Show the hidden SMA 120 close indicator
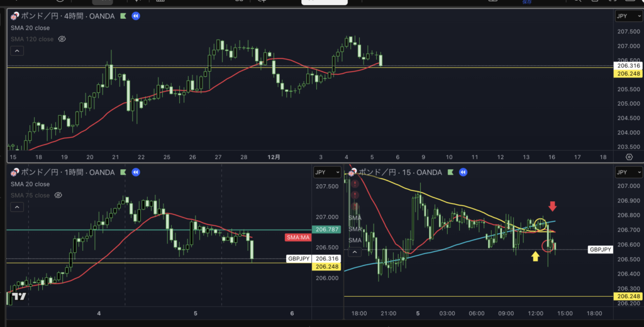This screenshot has height=327, width=644. [62, 39]
